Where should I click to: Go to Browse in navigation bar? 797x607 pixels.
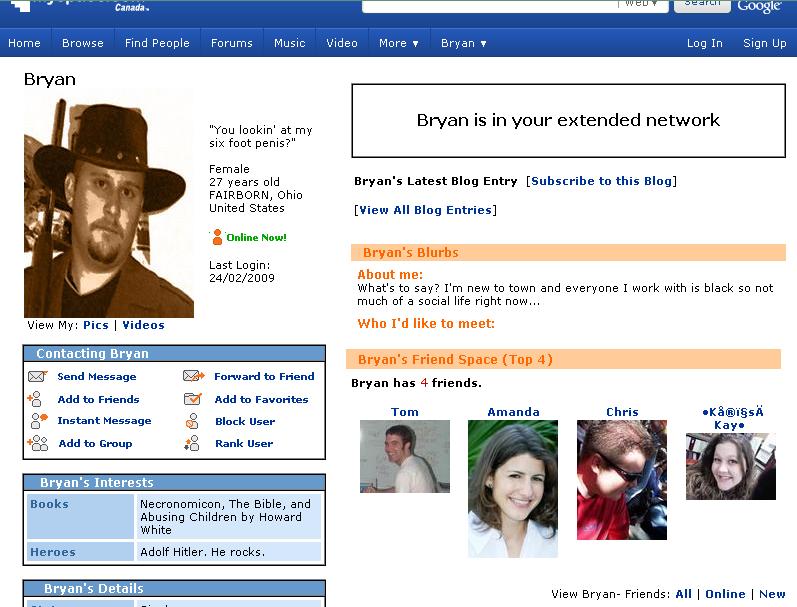coord(83,43)
